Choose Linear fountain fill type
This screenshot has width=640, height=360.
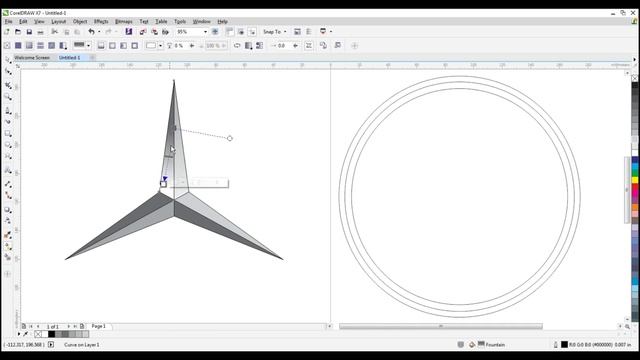click(x=101, y=46)
